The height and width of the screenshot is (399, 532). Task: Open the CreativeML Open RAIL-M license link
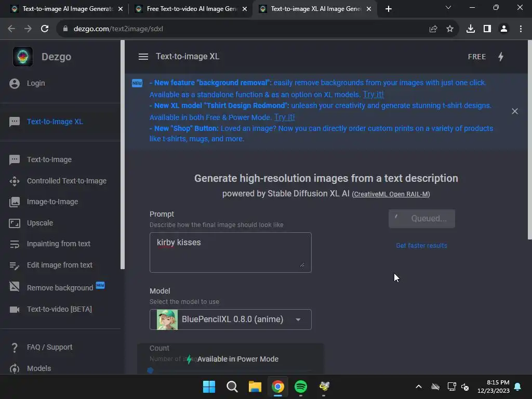coord(391,194)
